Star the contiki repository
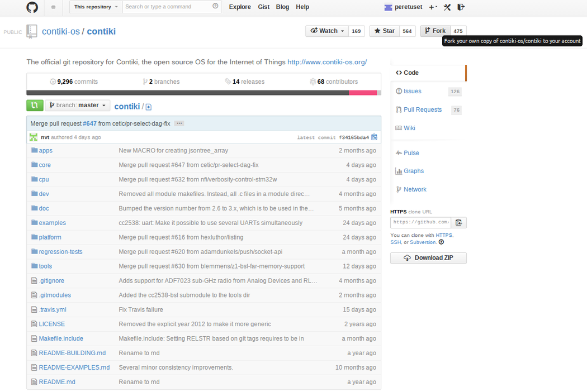The height and width of the screenshot is (392, 587). tap(384, 31)
